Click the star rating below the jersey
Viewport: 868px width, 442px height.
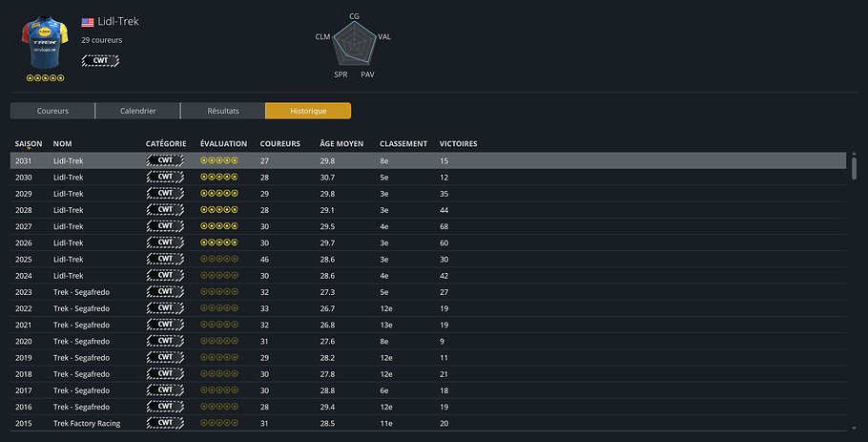(45, 78)
